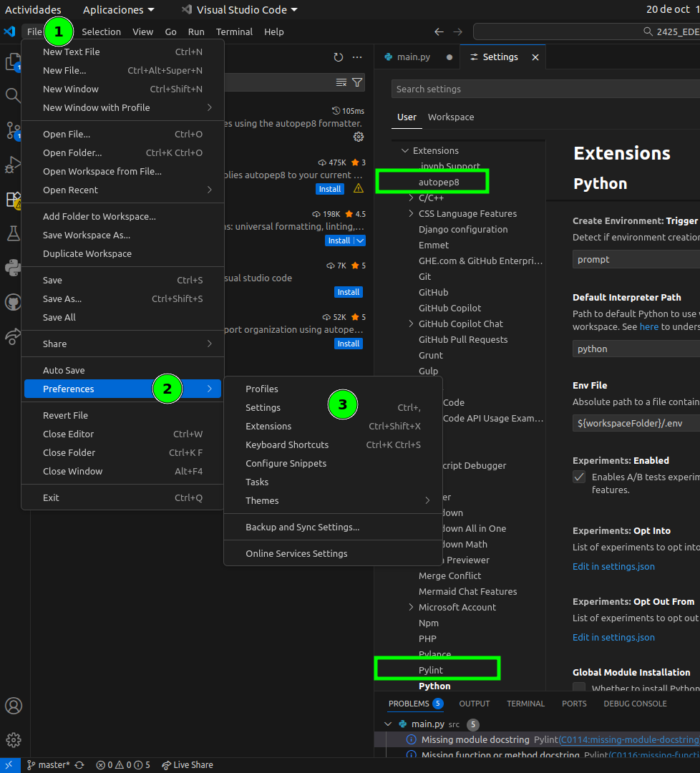
Task: Select the GitHub icon in activity bar
Action: (x=13, y=302)
